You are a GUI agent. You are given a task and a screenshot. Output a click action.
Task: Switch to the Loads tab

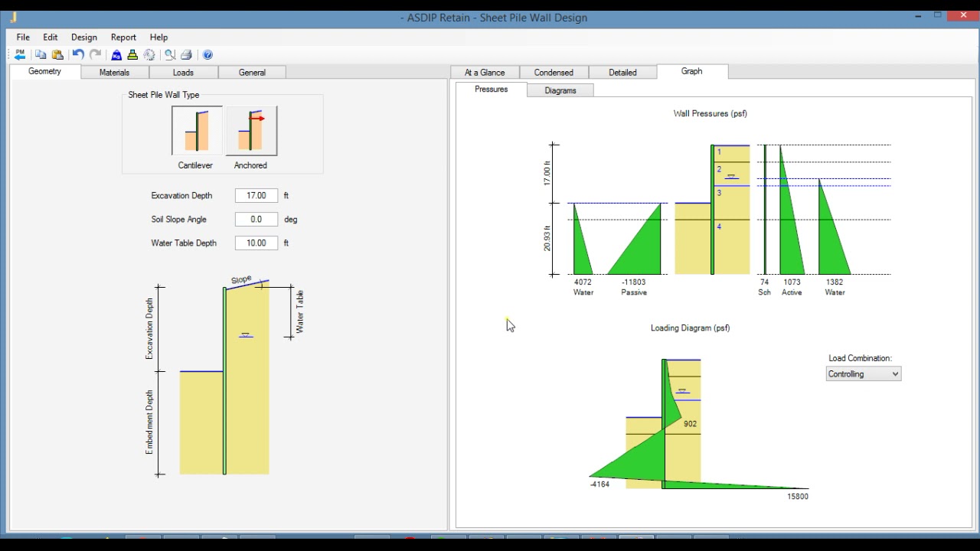183,72
